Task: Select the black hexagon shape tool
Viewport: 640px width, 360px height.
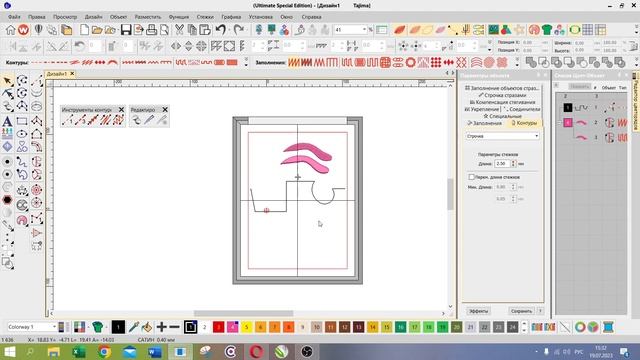Action: click(7, 200)
